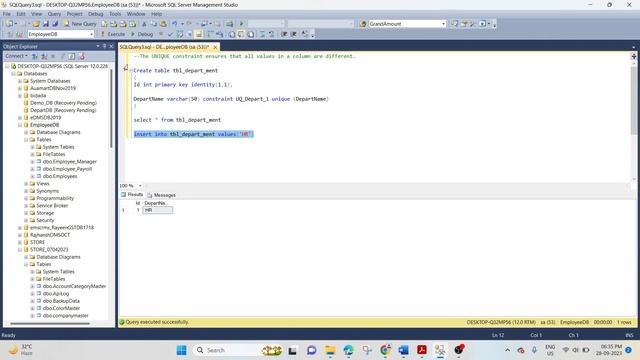The width and height of the screenshot is (640, 360).
Task: Open the Debug menu
Action: pos(96,14)
